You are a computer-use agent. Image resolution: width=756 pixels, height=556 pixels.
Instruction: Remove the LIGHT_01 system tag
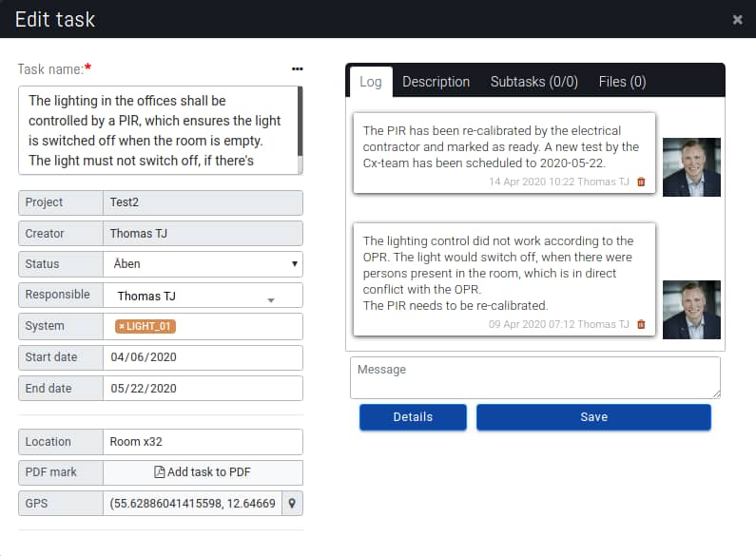click(x=122, y=326)
